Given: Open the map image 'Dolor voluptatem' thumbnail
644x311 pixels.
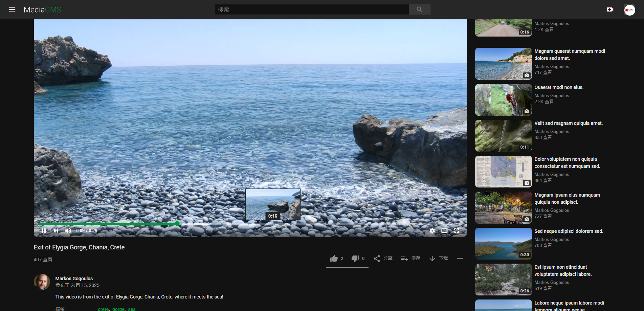Looking at the screenshot, I should coord(503,172).
